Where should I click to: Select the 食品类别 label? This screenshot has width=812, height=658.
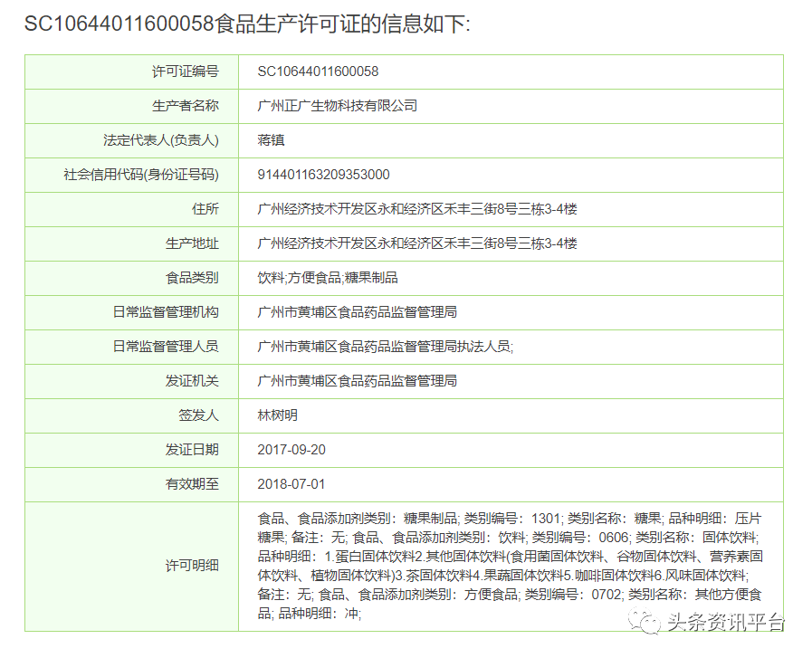coord(192,278)
